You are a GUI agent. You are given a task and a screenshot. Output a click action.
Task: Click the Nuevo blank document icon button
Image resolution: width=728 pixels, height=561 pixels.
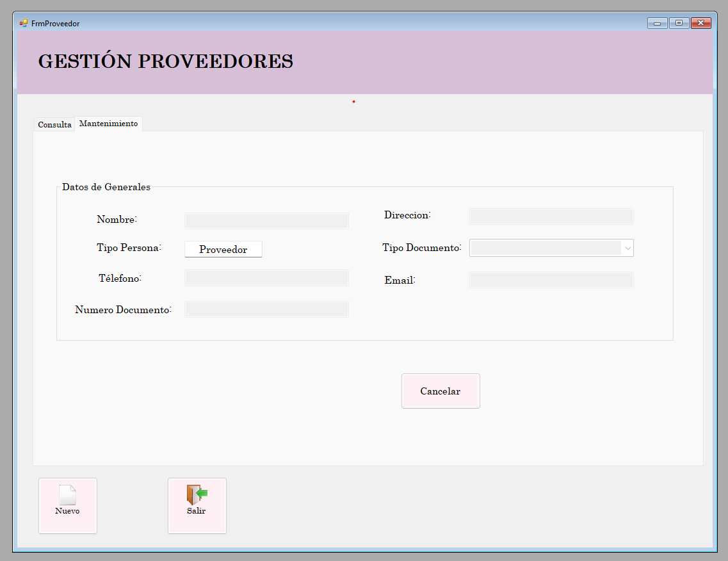[68, 506]
